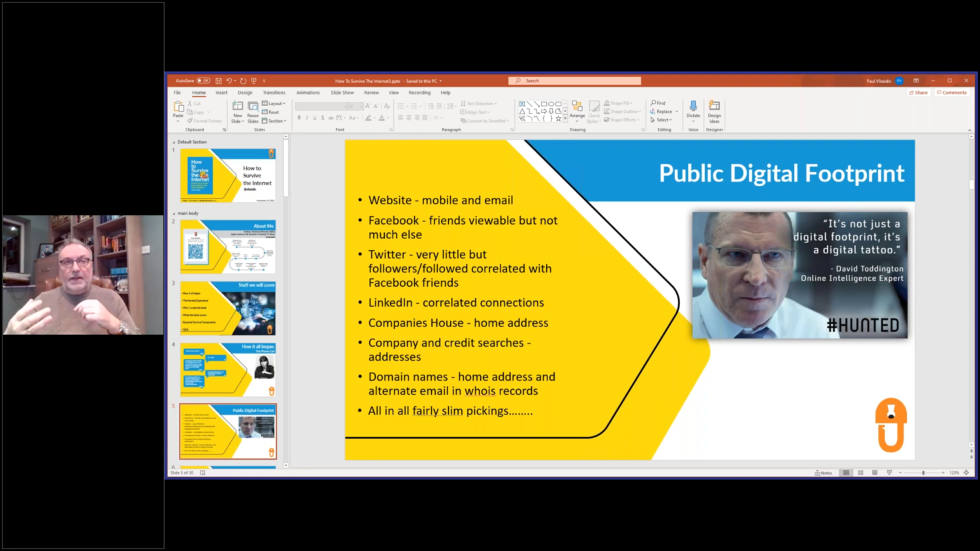Viewport: 980px width, 551px height.
Task: Click the Save icon in title bar
Action: tap(218, 81)
